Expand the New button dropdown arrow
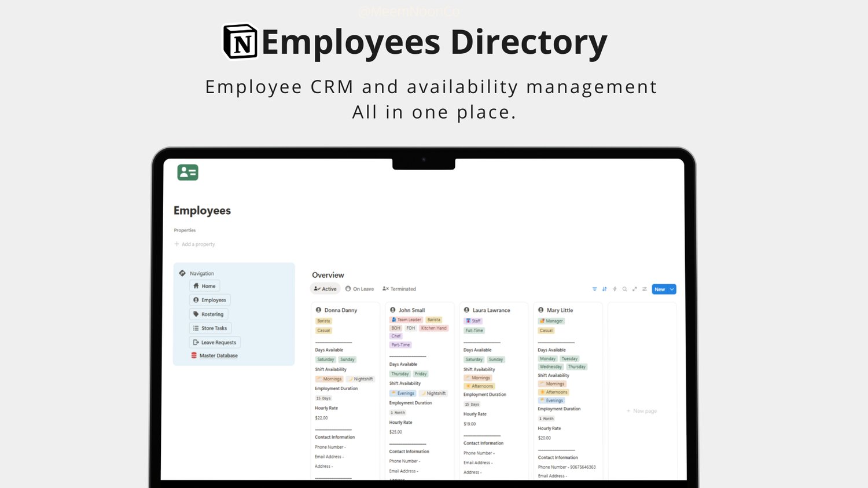Viewport: 868px width, 488px height. coord(672,289)
